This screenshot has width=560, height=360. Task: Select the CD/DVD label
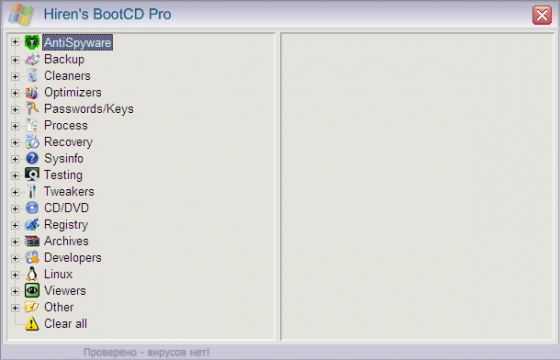point(66,208)
